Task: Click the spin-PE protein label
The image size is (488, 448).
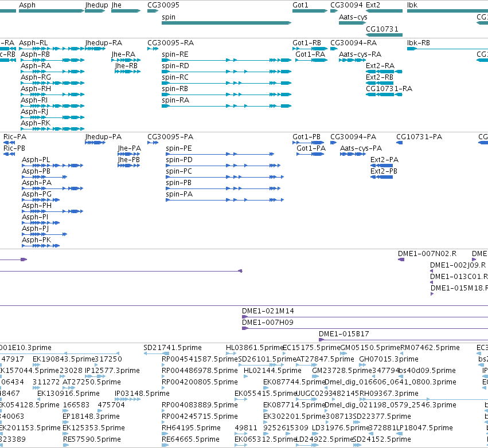Action: (179, 148)
